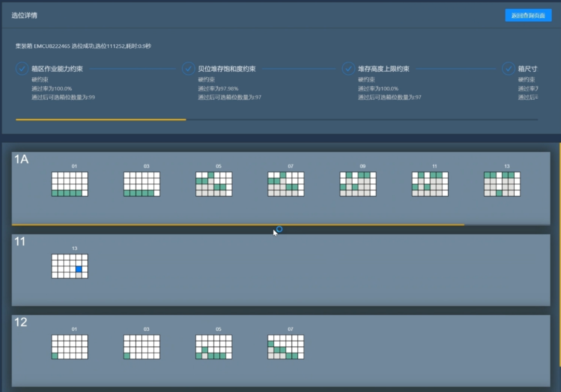This screenshot has width=561, height=392.
Task: Click the 堆存高度上限约束 step title
Action: 383,69
